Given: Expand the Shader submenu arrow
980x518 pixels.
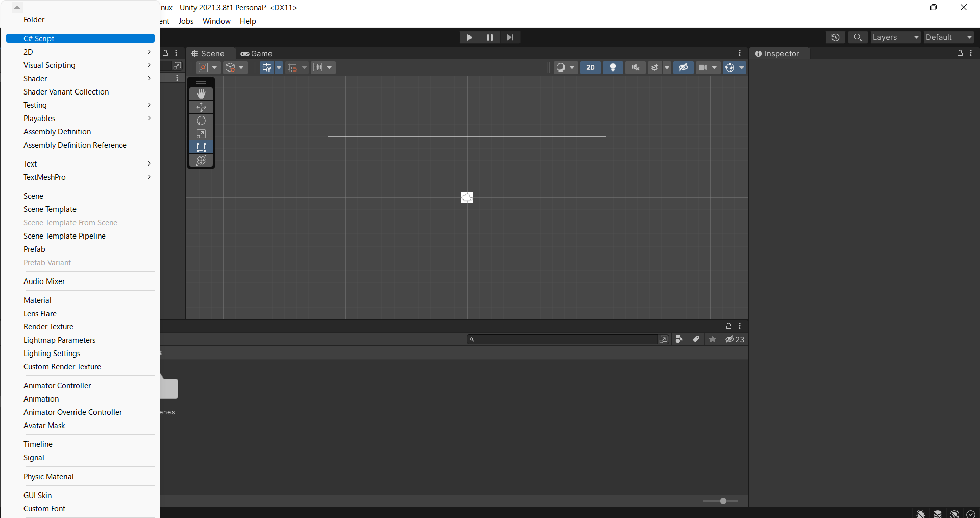Looking at the screenshot, I should (x=149, y=78).
